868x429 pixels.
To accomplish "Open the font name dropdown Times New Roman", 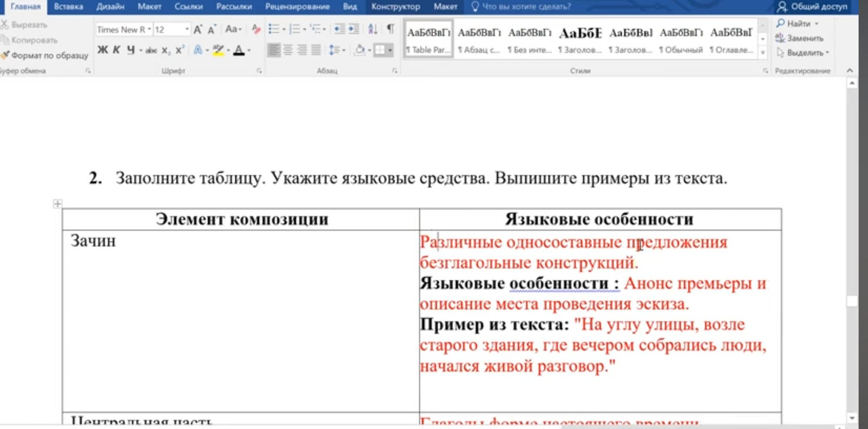I will point(149,29).
